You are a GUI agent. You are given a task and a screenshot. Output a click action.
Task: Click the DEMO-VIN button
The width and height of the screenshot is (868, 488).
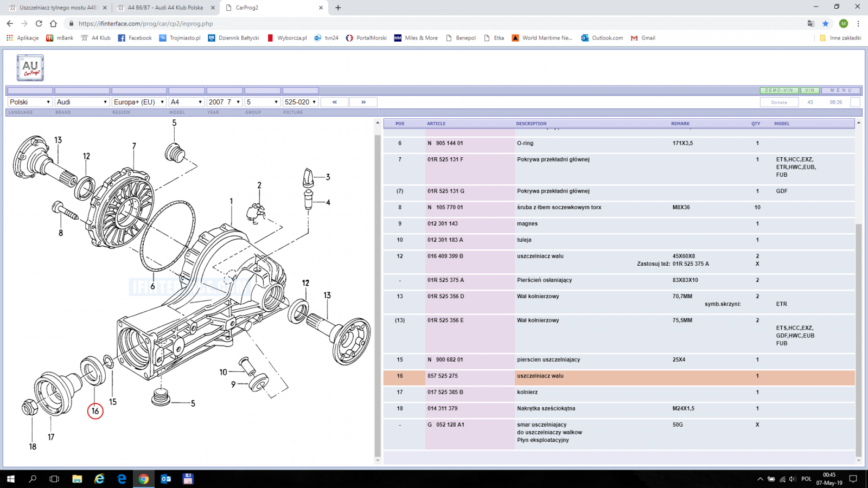779,91
